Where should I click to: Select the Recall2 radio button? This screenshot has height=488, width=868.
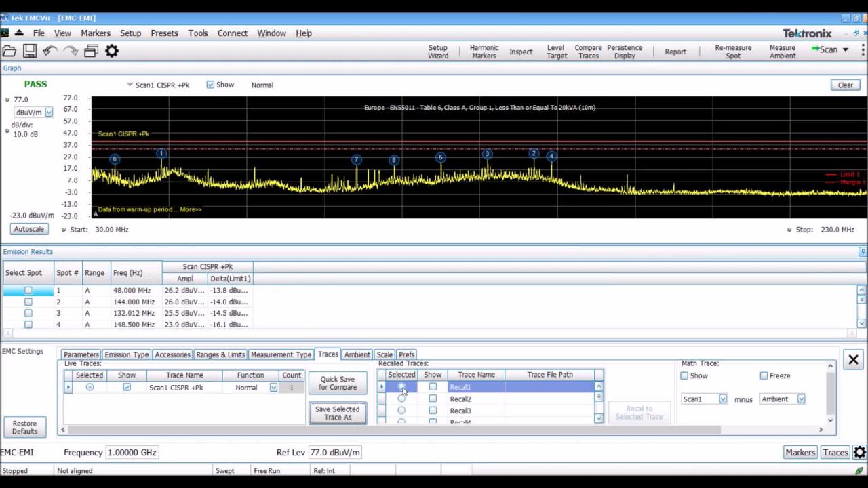click(401, 399)
